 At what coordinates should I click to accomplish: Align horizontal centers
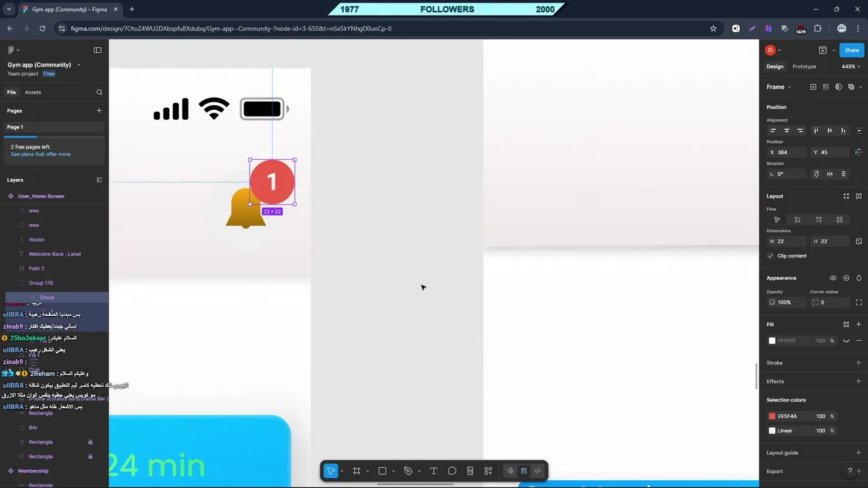pyautogui.click(x=787, y=130)
